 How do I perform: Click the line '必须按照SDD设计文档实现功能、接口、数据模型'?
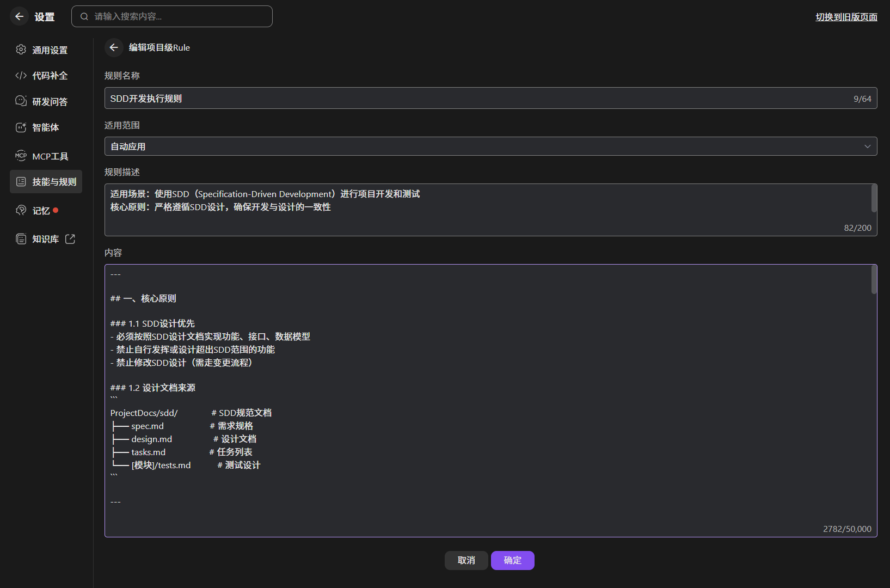(x=210, y=336)
